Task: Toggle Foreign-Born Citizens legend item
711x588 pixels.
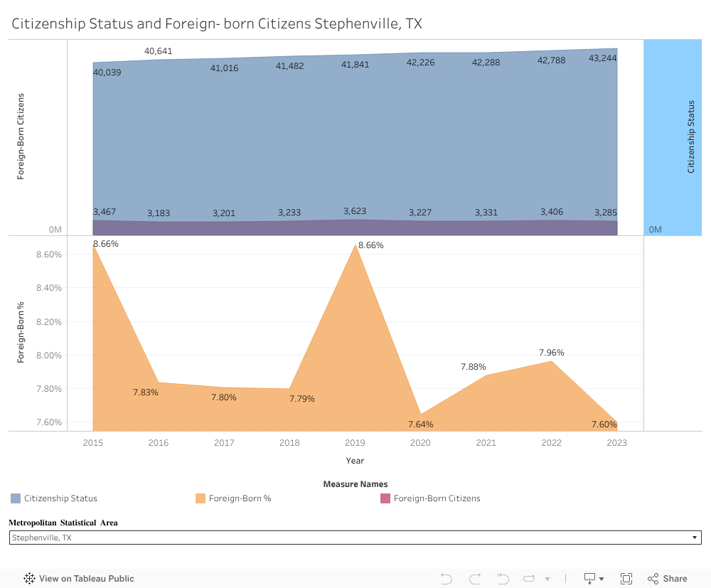Action: [x=437, y=498]
